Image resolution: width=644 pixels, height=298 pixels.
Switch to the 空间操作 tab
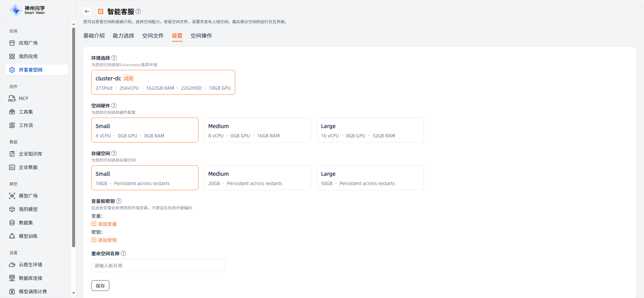coord(201,36)
